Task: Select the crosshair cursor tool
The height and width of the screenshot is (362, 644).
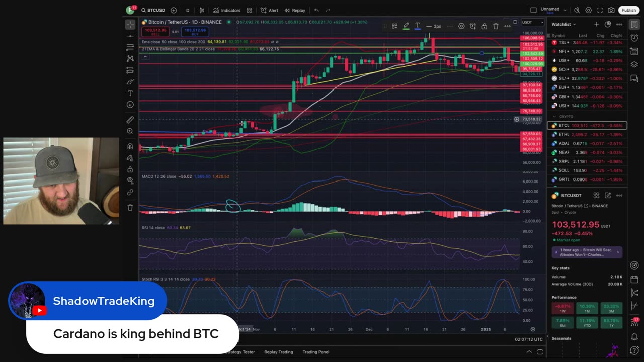Action: (x=130, y=24)
